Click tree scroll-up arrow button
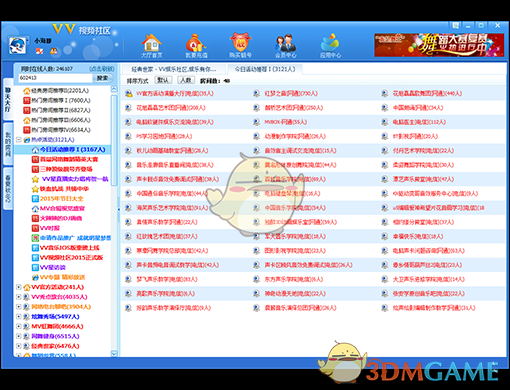Image resolution: width=510 pixels, height=390 pixels. pyautogui.click(x=114, y=89)
